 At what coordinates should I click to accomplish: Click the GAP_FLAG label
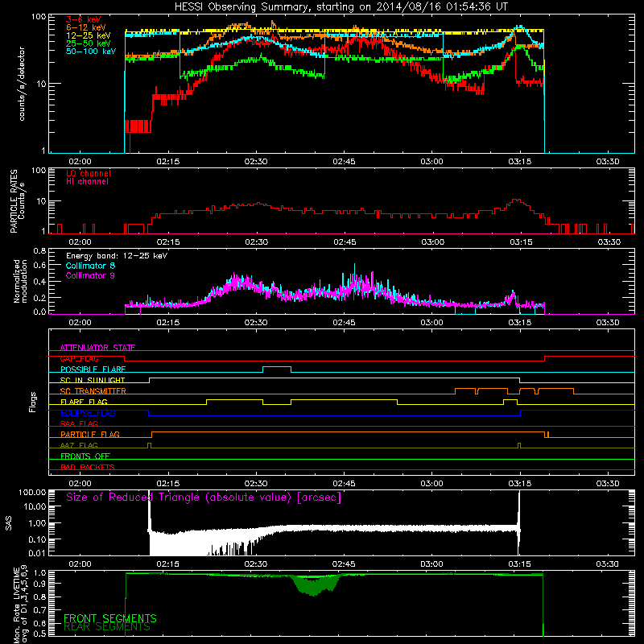pyautogui.click(x=79, y=358)
